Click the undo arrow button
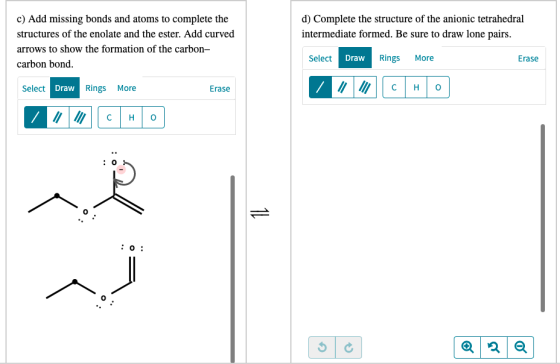Screen dimensions: 560x364 click(x=322, y=347)
